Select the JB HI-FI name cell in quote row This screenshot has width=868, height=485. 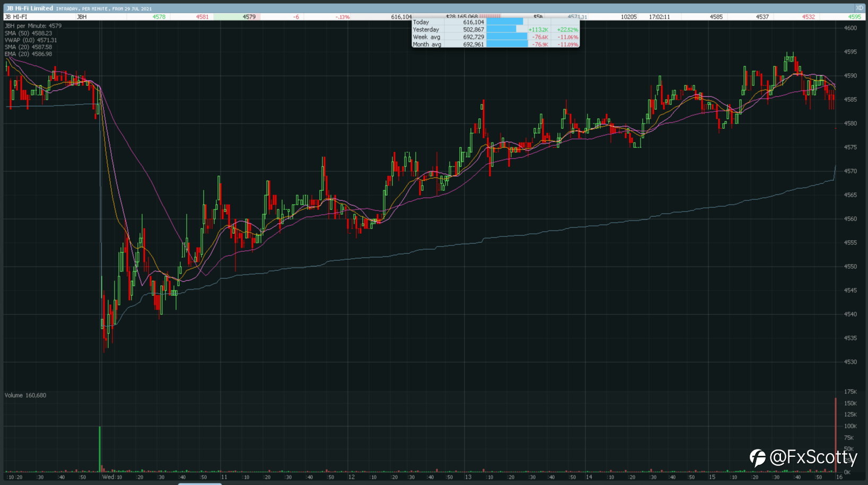point(16,17)
